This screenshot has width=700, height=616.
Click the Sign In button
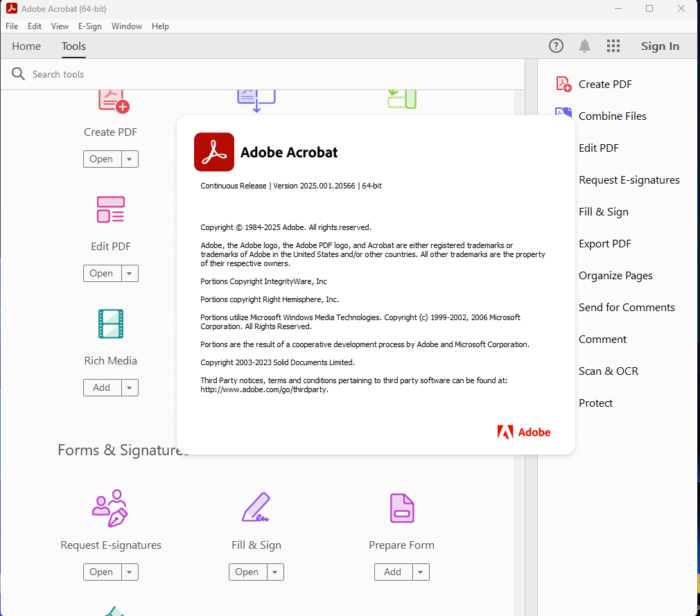coord(660,46)
